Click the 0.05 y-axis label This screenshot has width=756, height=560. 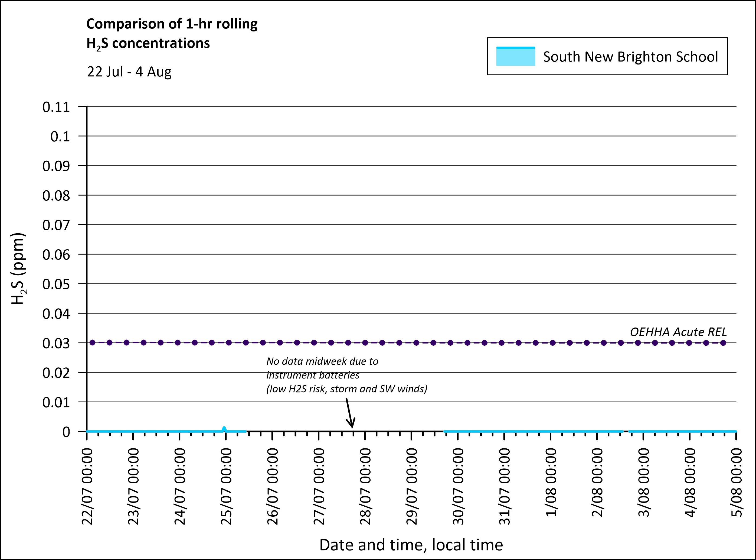pos(56,284)
